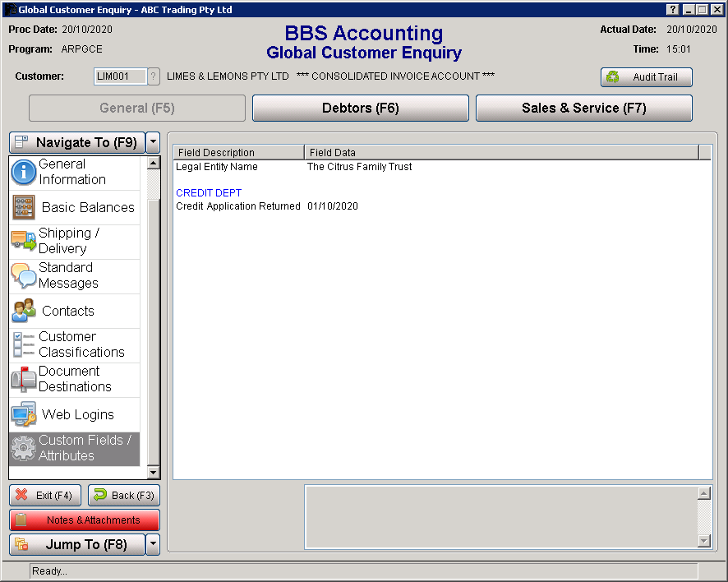This screenshot has height=582, width=728.
Task: Open Shipping / Delivery truck icon
Action: click(x=23, y=241)
